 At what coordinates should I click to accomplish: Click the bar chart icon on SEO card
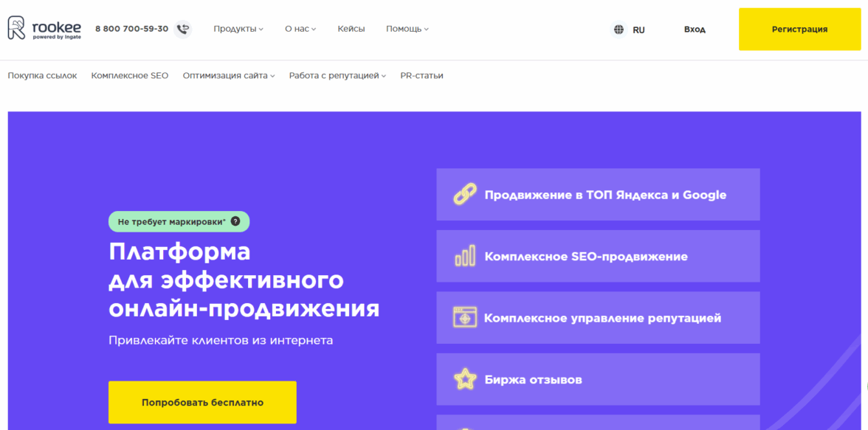click(x=464, y=256)
